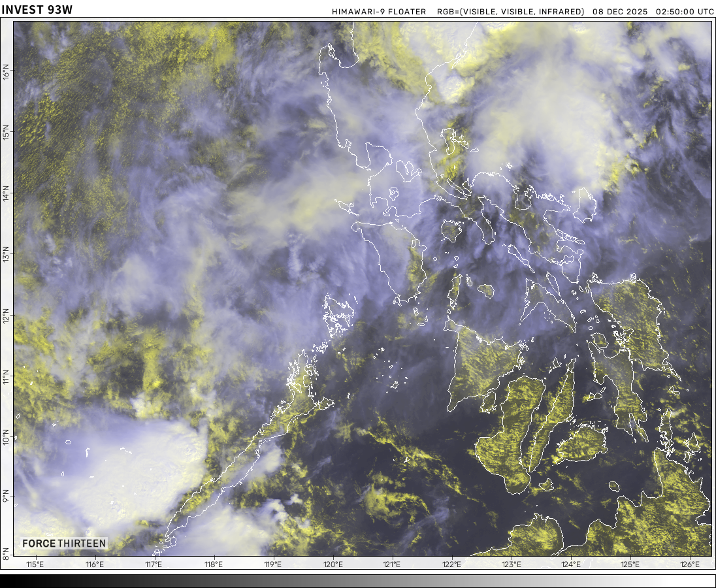Image resolution: width=716 pixels, height=588 pixels.
Task: Click the FORCE THIRTEEN watermark logo
Action: coord(63,544)
